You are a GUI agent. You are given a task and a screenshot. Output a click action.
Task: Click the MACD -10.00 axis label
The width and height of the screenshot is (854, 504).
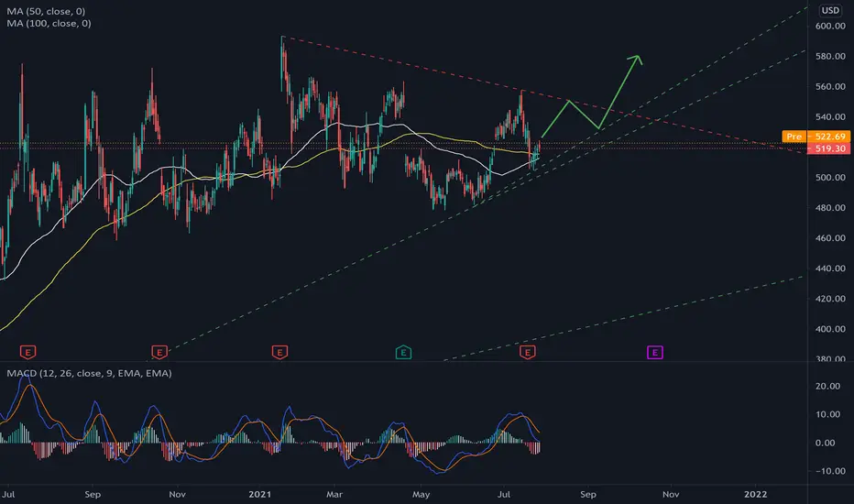click(830, 471)
